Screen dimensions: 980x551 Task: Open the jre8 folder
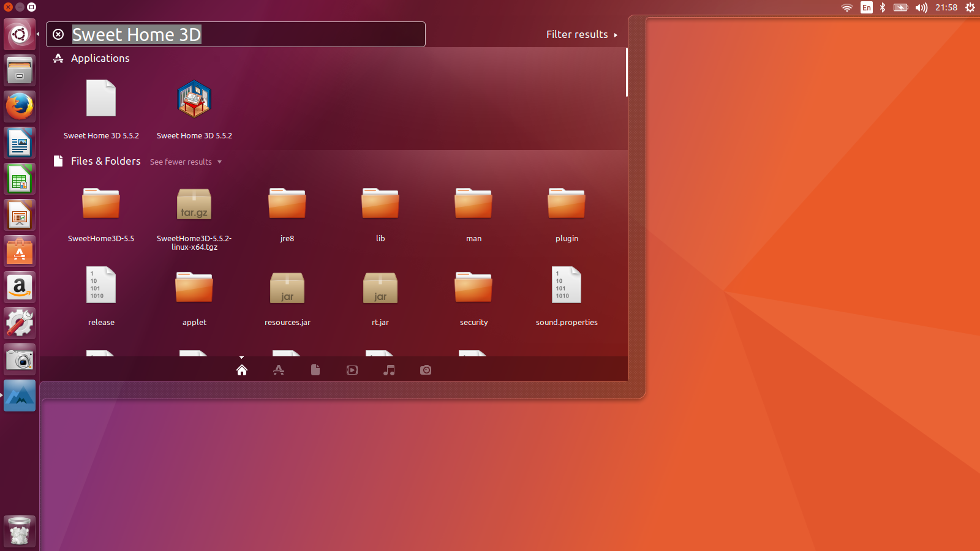287,214
